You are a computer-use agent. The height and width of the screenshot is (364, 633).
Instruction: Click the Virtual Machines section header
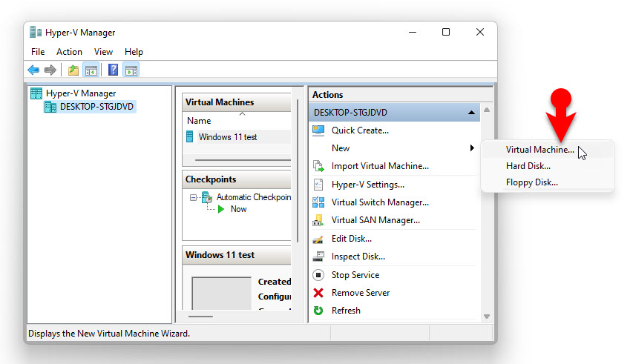[x=237, y=102]
